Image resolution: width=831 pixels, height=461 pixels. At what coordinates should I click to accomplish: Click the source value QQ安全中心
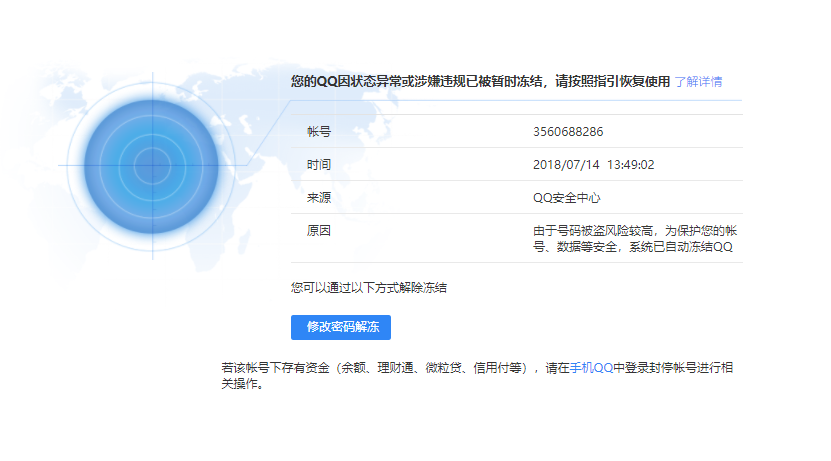[567, 198]
